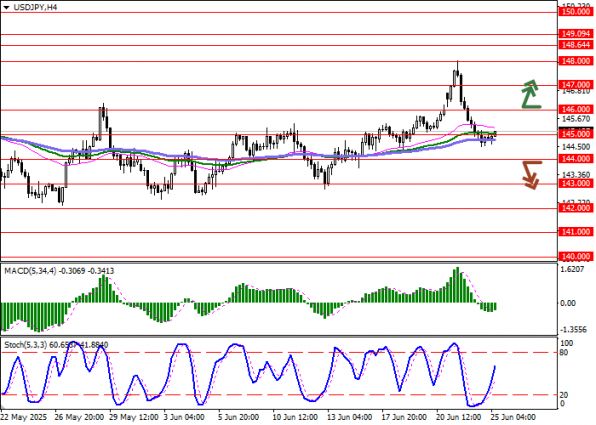The height and width of the screenshot is (425, 596).
Task: Click the Stoch(5,3,3) indicator label
Action: pyautogui.click(x=25, y=345)
